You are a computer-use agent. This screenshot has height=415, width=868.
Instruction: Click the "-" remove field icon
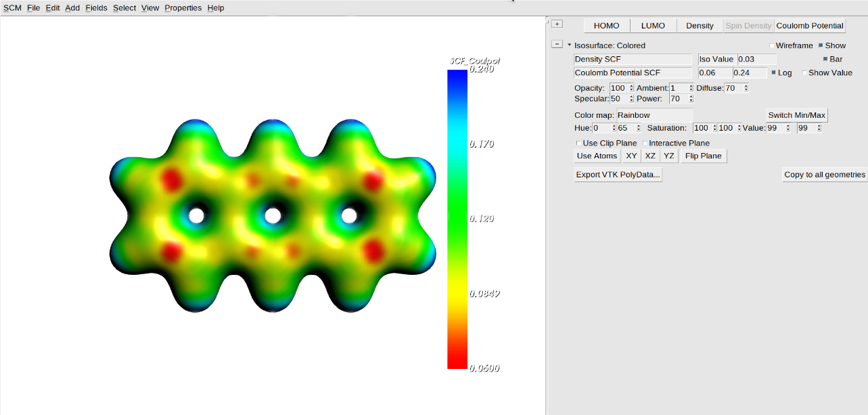point(557,43)
